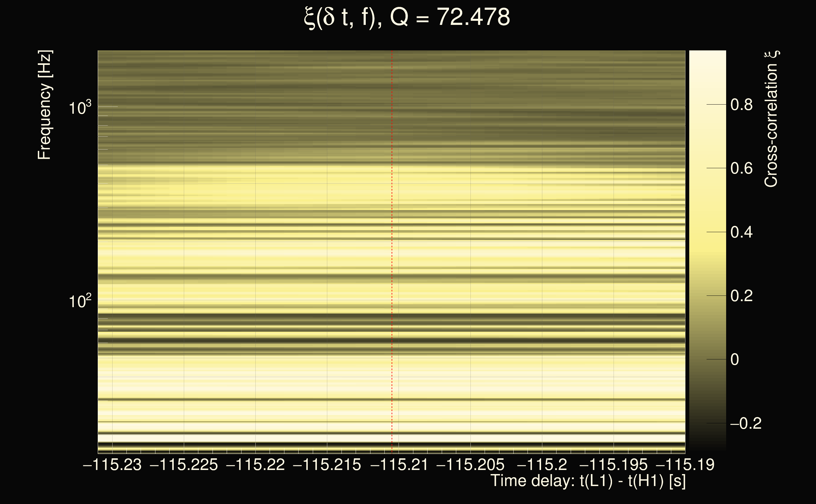Click the 0.4 colorbar tick label
The image size is (816, 504).
pyautogui.click(x=741, y=232)
